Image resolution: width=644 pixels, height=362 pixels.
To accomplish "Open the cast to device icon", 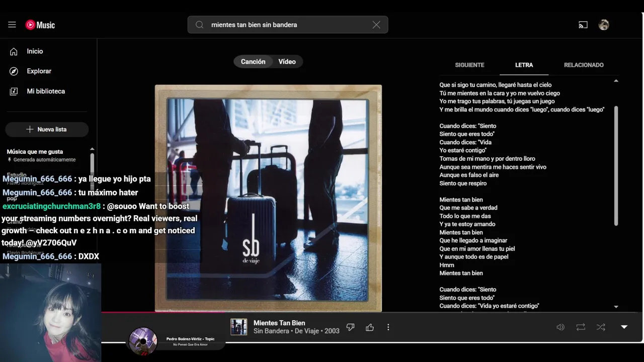I will tap(583, 25).
